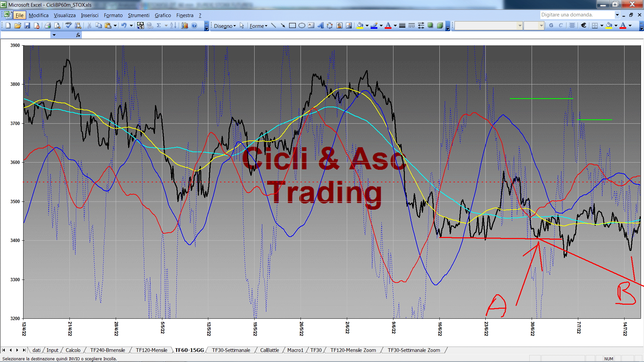
Task: Click the Dash Style icon
Action: 412,25
